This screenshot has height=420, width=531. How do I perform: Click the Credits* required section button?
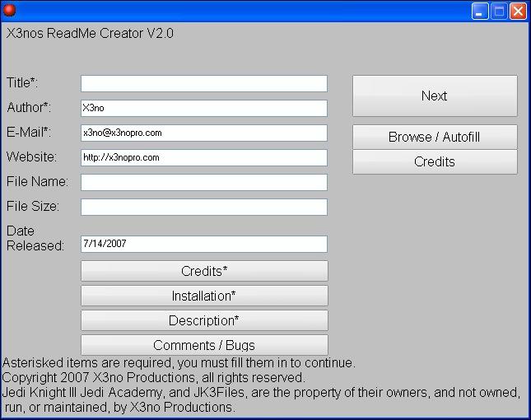point(204,271)
